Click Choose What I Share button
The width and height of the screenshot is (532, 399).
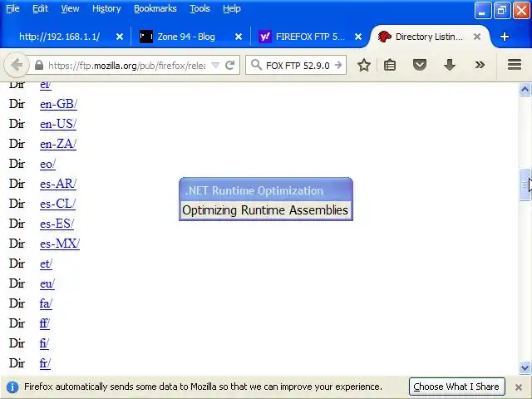tap(456, 387)
